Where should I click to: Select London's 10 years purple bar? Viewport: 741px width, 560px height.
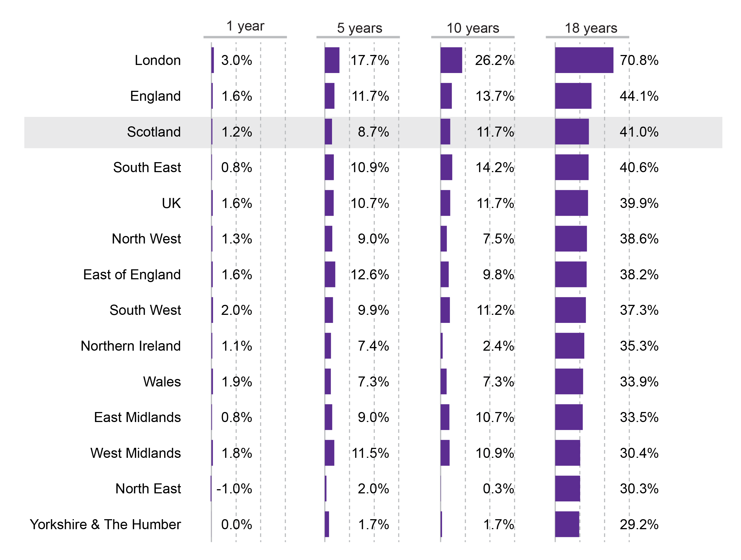[451, 60]
